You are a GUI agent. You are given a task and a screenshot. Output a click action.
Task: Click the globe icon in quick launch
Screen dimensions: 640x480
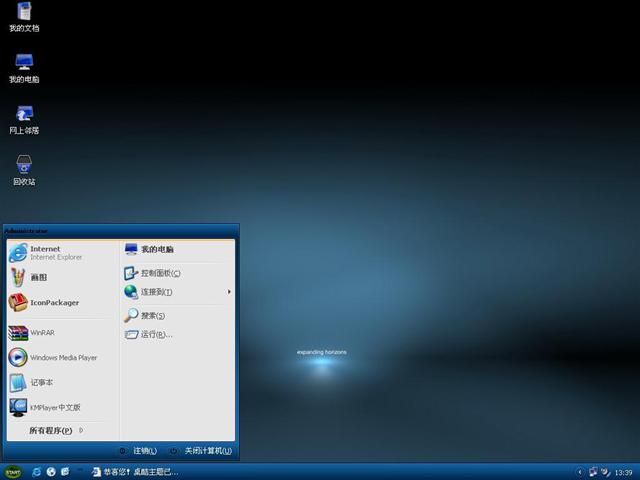(51, 472)
